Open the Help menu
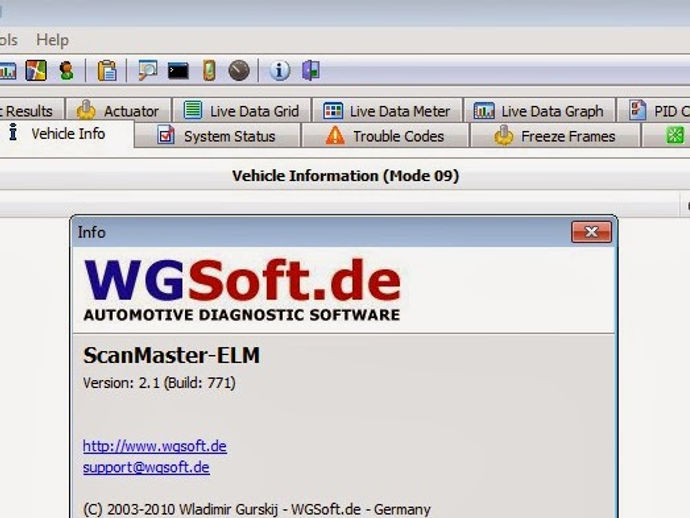This screenshot has height=518, width=690. click(52, 40)
